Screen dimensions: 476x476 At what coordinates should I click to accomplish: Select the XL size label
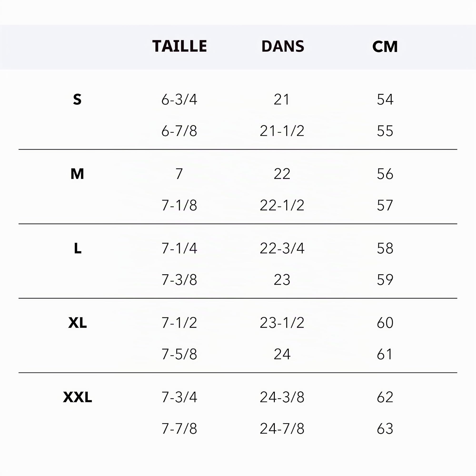point(77,323)
